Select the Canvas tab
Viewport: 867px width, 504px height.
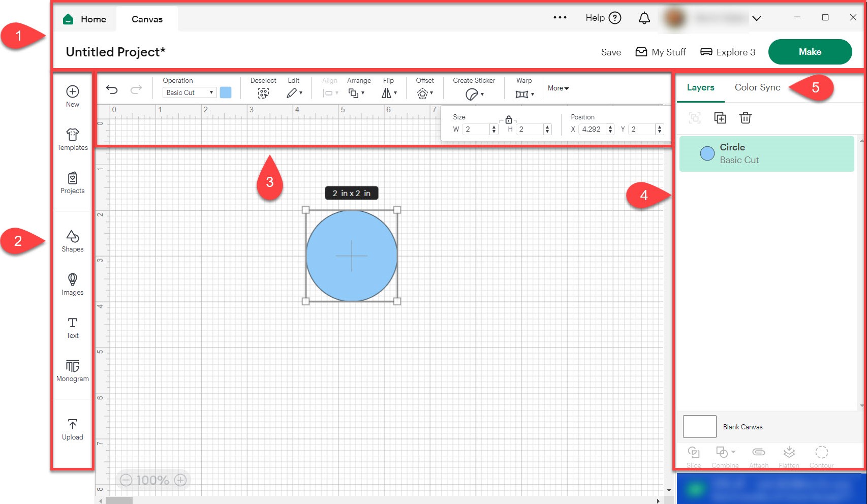147,19
